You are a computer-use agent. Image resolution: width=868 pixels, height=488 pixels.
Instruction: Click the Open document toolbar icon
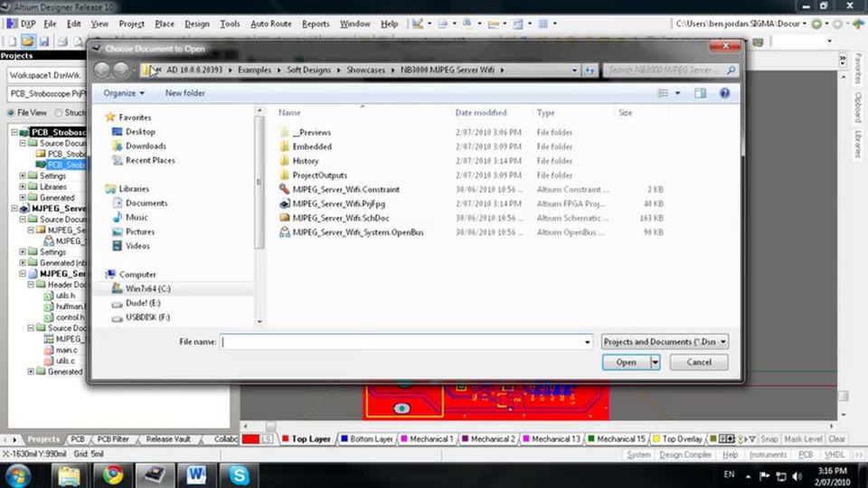coord(28,42)
